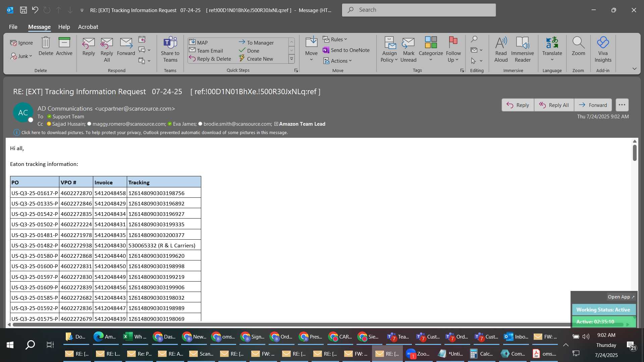The height and width of the screenshot is (362, 644).
Task: Open Viva Insights add-in
Action: [x=603, y=50]
